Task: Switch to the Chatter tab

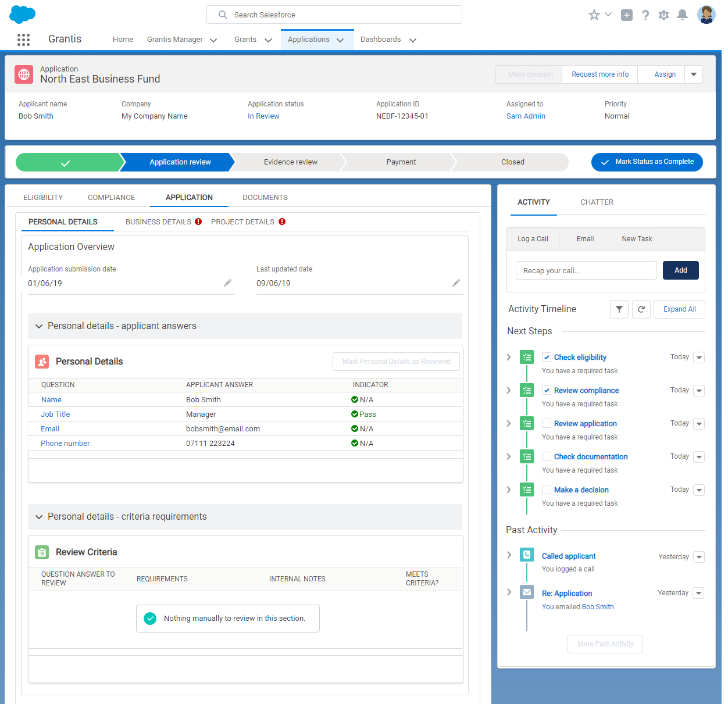Action: (597, 202)
